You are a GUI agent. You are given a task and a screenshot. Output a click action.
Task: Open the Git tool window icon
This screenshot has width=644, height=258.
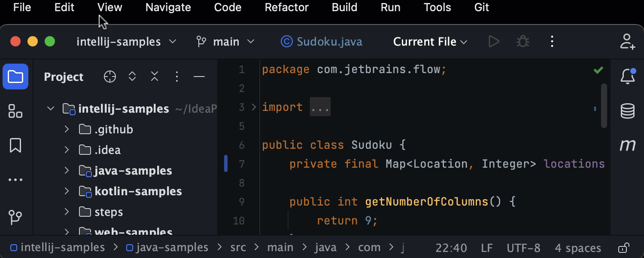15,217
